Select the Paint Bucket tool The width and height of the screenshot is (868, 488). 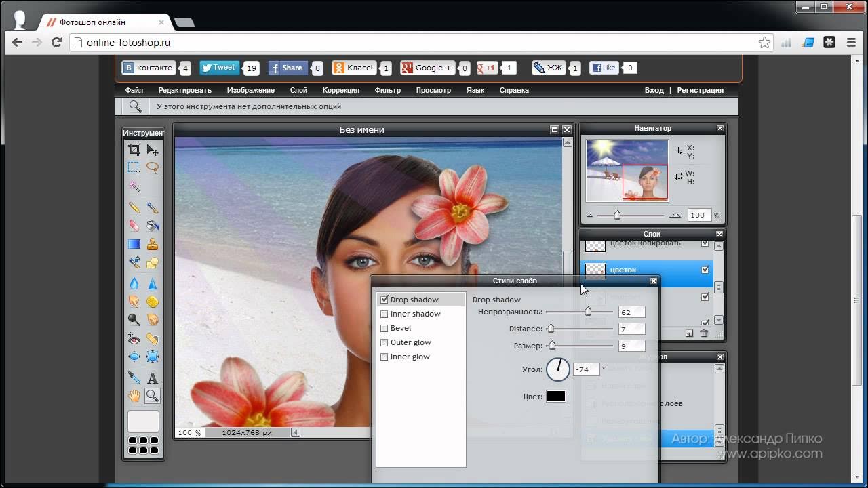pos(153,226)
